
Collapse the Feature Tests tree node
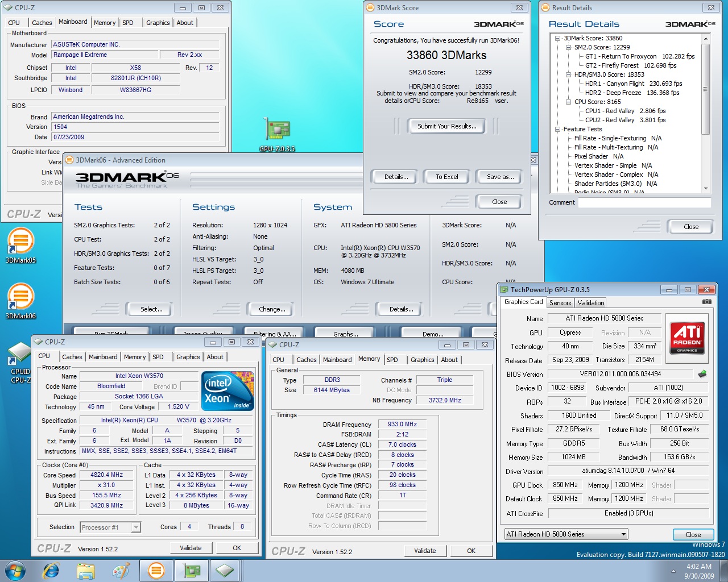(x=558, y=129)
